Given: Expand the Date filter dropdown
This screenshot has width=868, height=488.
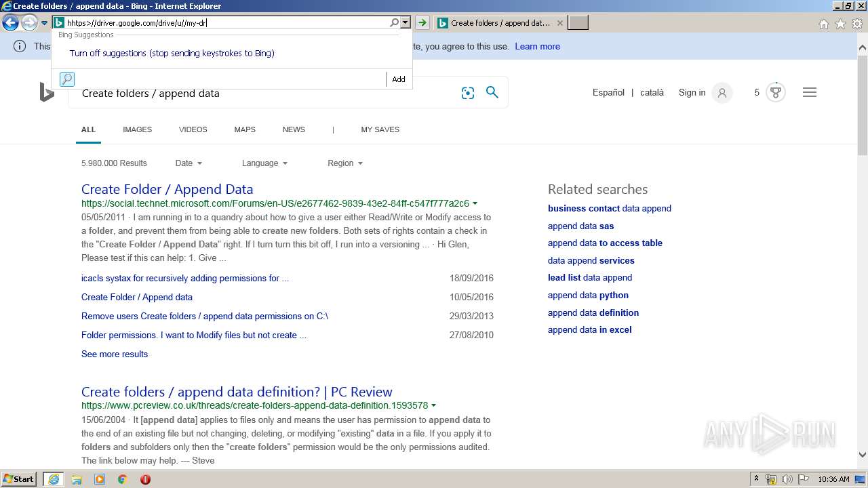Looking at the screenshot, I should 189,163.
